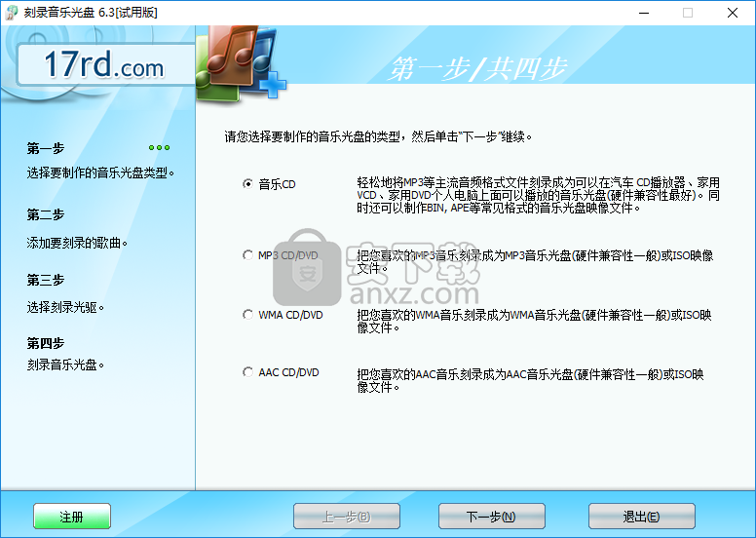Go to next step with 下一步(N)
The height and width of the screenshot is (538, 756).
click(491, 517)
